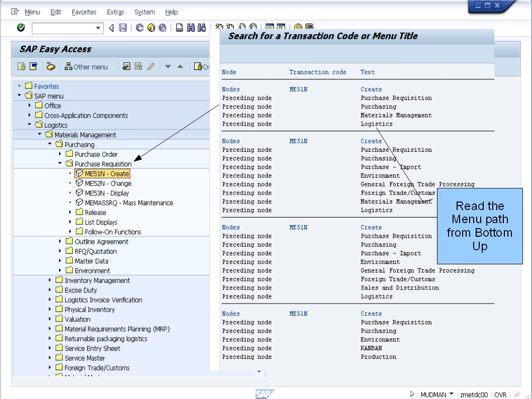Click the Other menu button
This screenshot has width=532, height=399.
tap(86, 67)
